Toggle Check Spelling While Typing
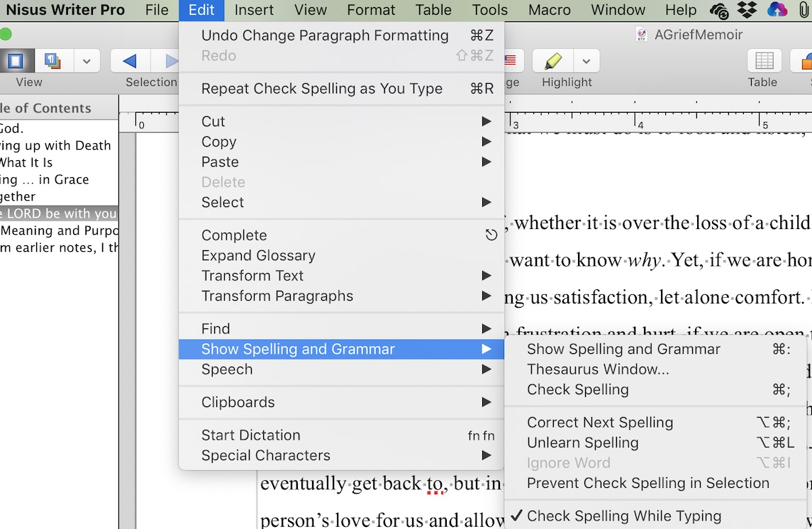This screenshot has height=529, width=812. 624,516
